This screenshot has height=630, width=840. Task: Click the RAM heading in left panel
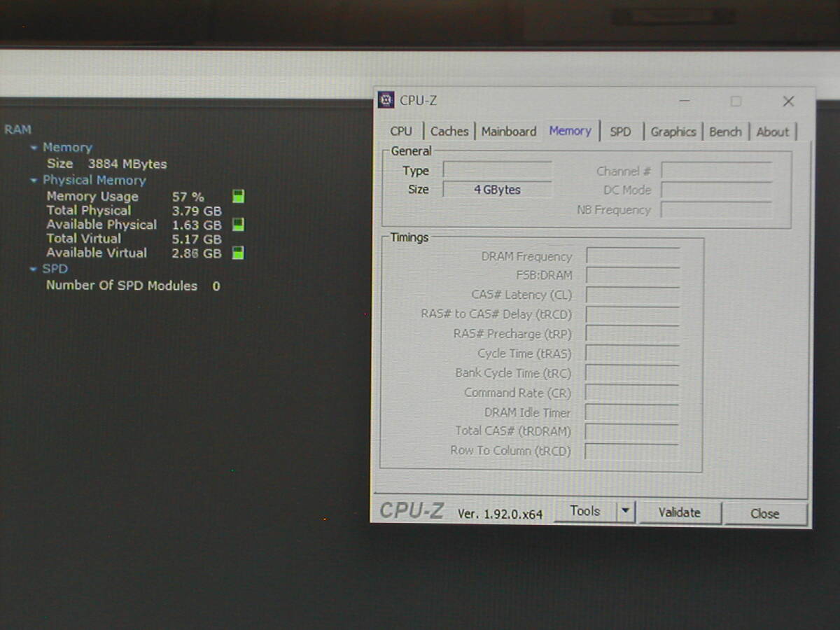[x=17, y=129]
